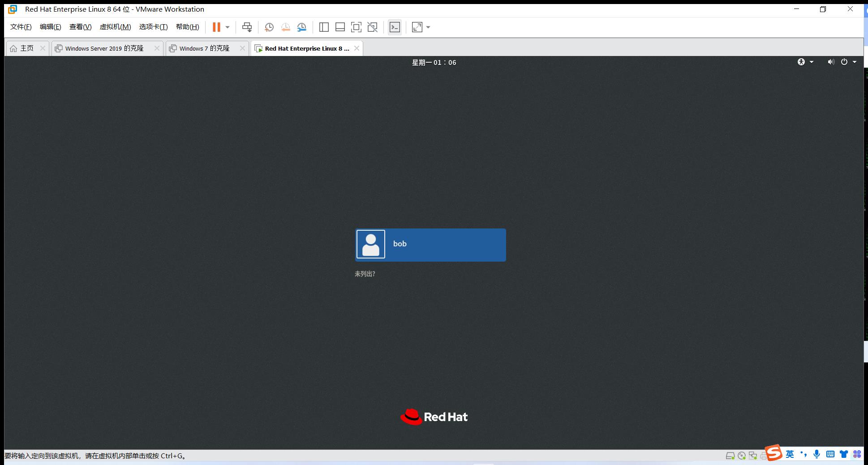
Task: Click the bob user avatar picture
Action: (370, 244)
